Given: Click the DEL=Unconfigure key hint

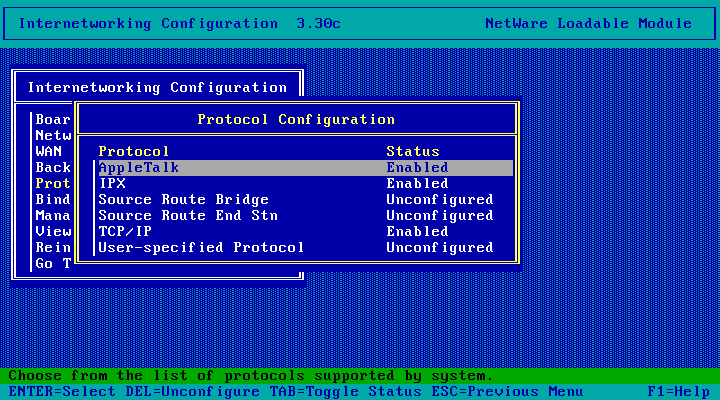Looking at the screenshot, I should [x=192, y=392].
